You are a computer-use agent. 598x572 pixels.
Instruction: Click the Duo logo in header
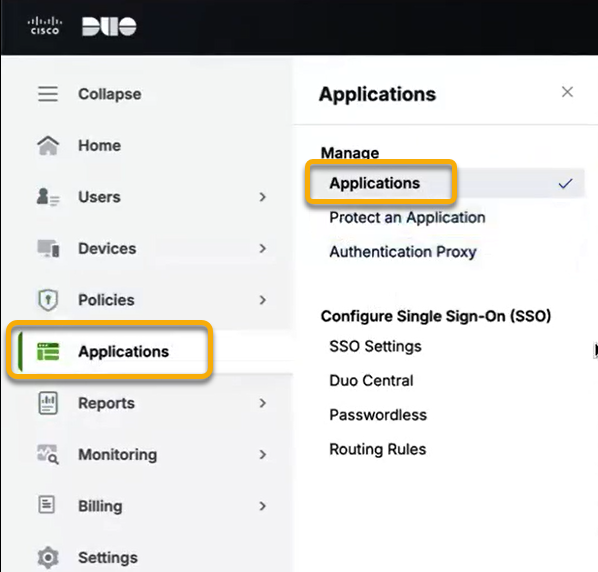pos(109,26)
